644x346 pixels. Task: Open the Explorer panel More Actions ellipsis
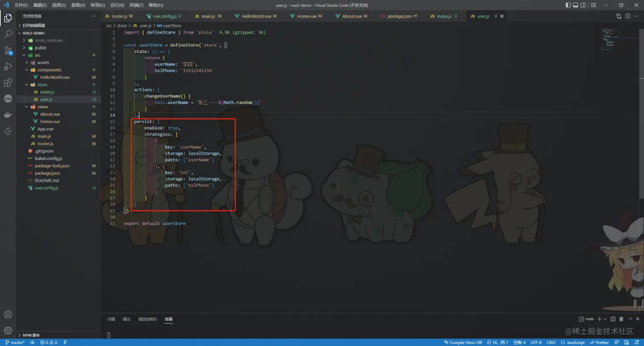pyautogui.click(x=93, y=16)
